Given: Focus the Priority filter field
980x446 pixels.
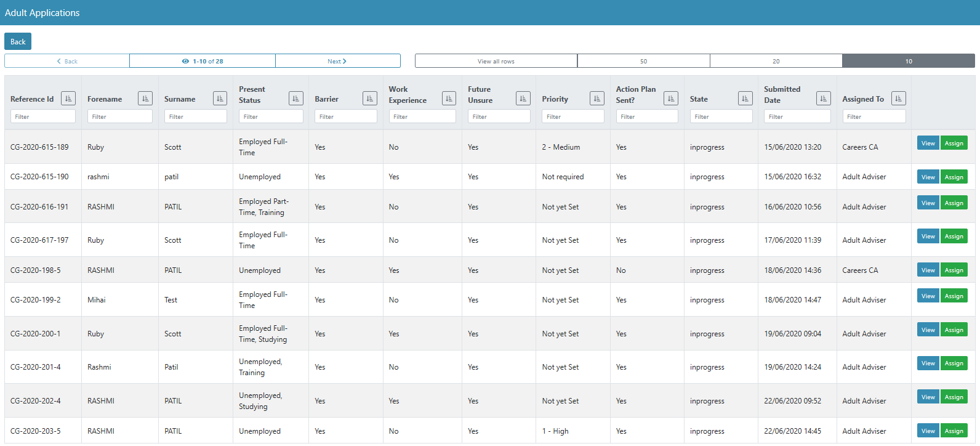Looking at the screenshot, I should [x=573, y=116].
